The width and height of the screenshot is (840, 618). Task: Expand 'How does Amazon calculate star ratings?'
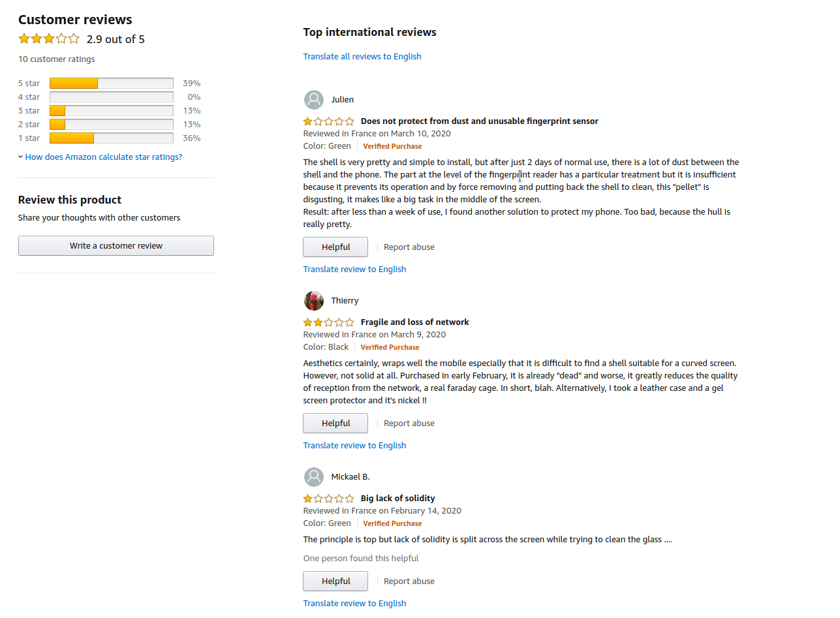(x=104, y=157)
